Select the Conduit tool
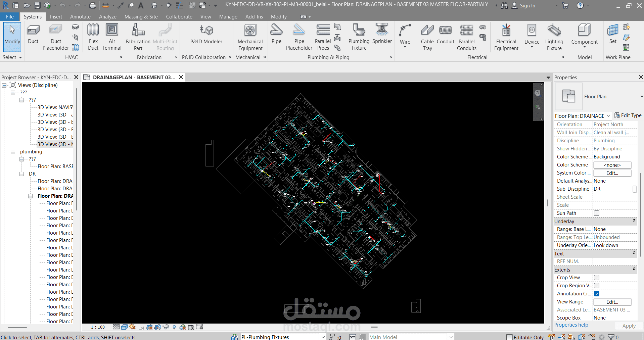The height and width of the screenshot is (340, 644). click(445, 34)
